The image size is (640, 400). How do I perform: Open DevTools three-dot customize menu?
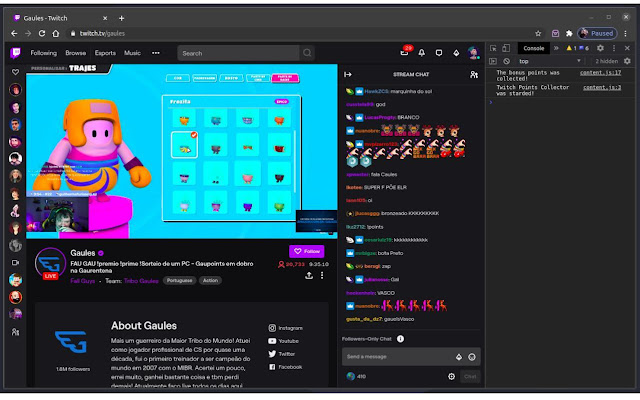[614, 48]
